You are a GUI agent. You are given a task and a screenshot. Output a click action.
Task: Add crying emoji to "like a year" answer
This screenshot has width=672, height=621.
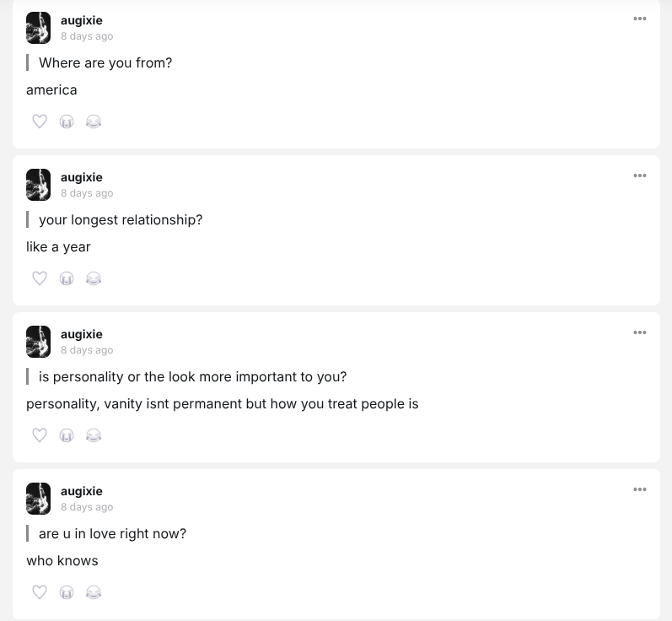coord(67,278)
